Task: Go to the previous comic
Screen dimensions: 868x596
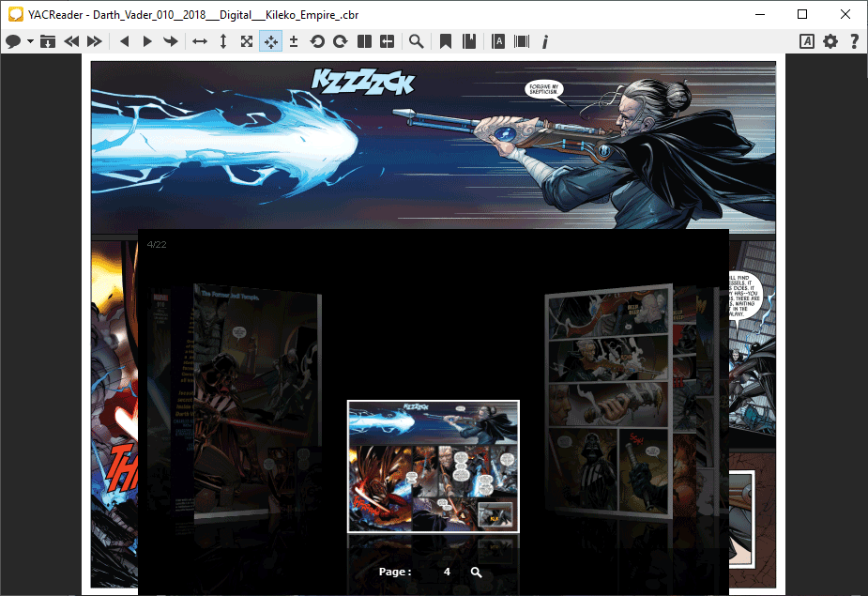Action: point(71,41)
